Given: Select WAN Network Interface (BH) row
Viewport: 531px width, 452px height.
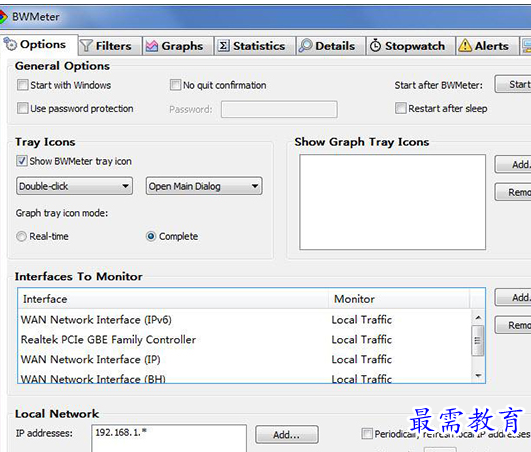Looking at the screenshot, I should click(245, 378).
